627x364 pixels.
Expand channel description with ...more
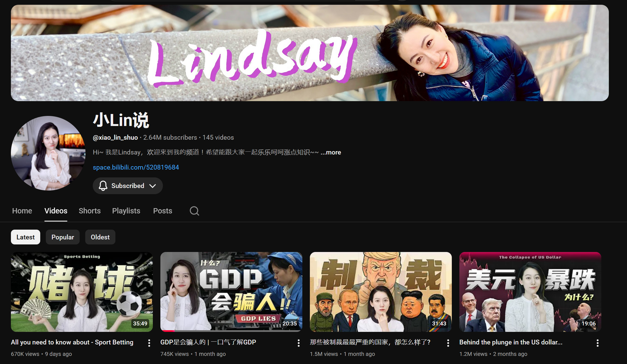[331, 152]
